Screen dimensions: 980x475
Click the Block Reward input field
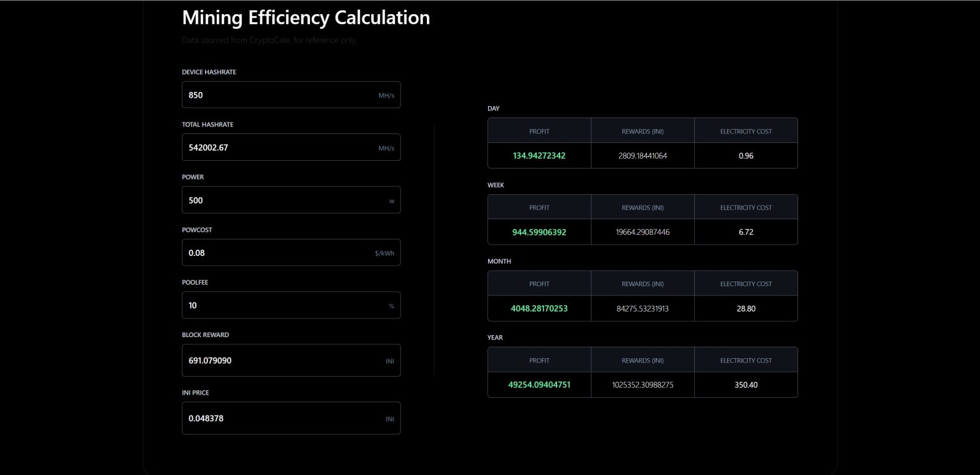coord(281,361)
